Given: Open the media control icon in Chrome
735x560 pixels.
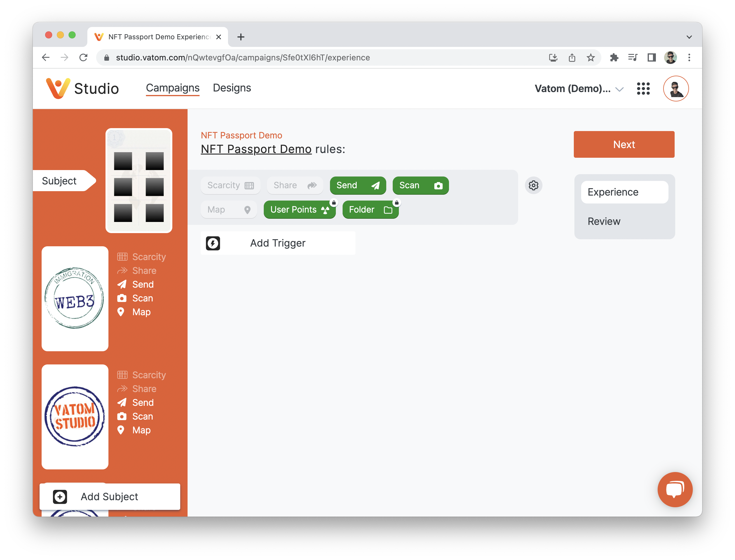Looking at the screenshot, I should tap(632, 57).
